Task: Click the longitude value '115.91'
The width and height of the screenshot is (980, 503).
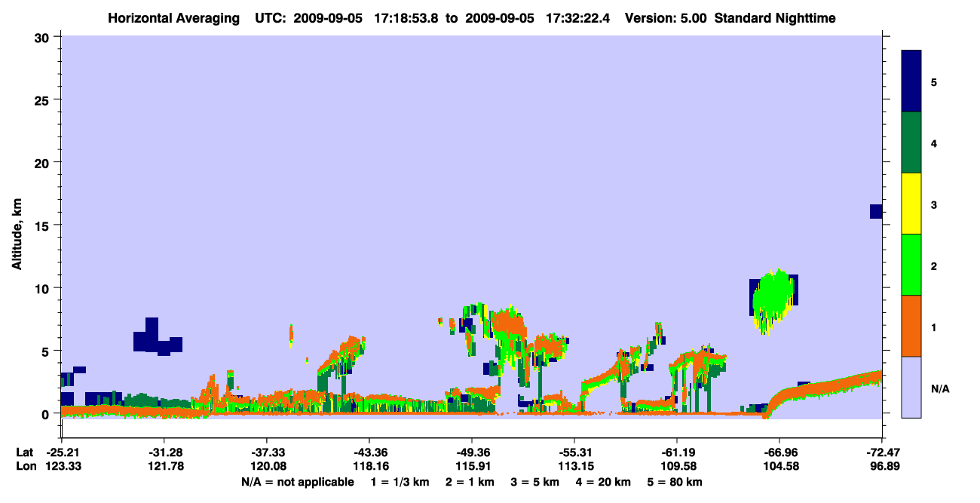Action: pyautogui.click(x=472, y=466)
